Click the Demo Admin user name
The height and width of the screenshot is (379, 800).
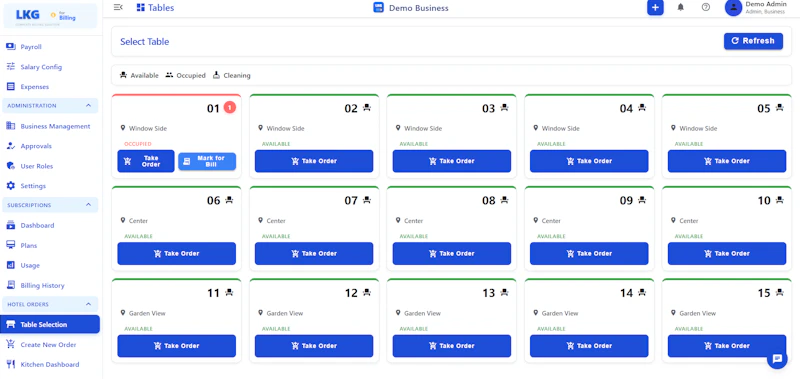766,4
